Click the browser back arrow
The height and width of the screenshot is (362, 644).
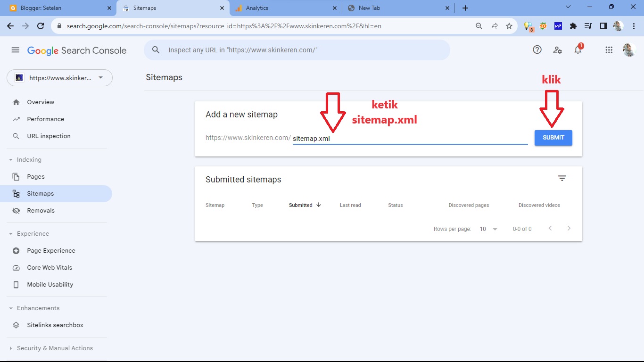coord(10,26)
